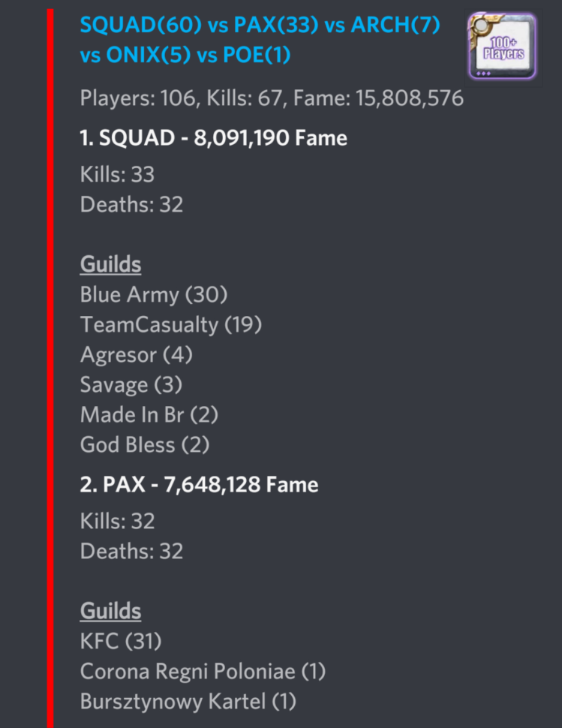This screenshot has height=728, width=562.
Task: Select the Bursztynowy Kartel (1) guild entry
Action: coord(188,702)
